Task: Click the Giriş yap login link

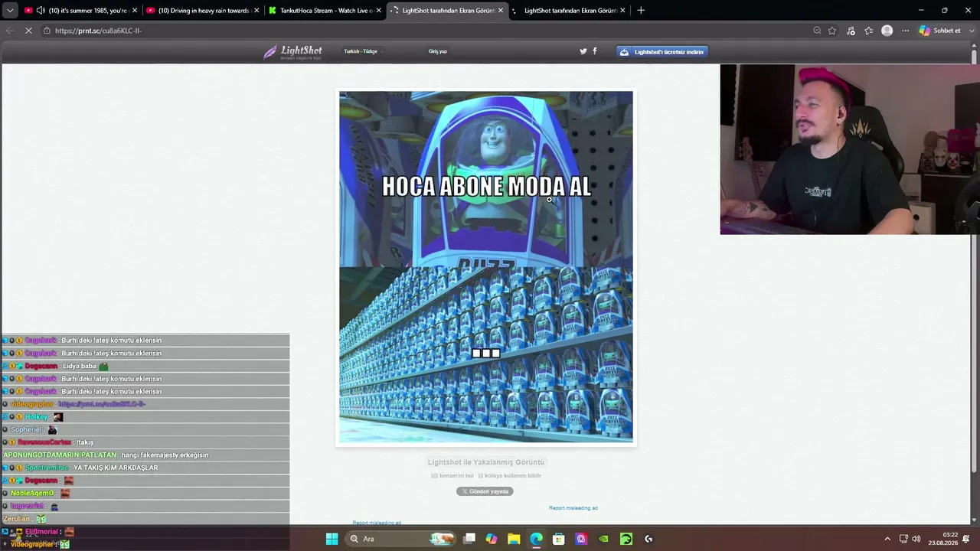Action: 438,51
